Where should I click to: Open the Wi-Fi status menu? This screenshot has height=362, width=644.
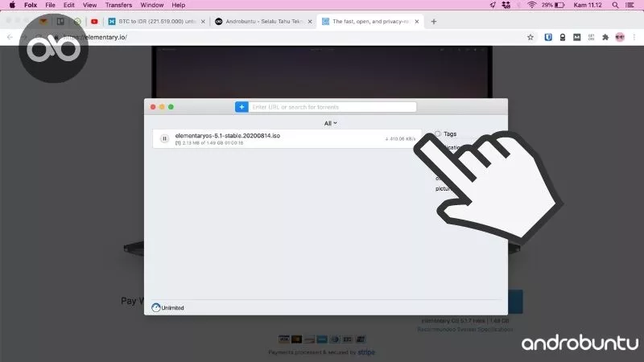(532, 5)
